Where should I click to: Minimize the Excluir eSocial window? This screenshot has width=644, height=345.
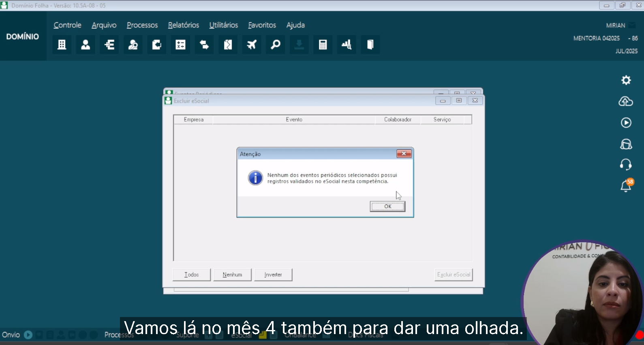(443, 100)
